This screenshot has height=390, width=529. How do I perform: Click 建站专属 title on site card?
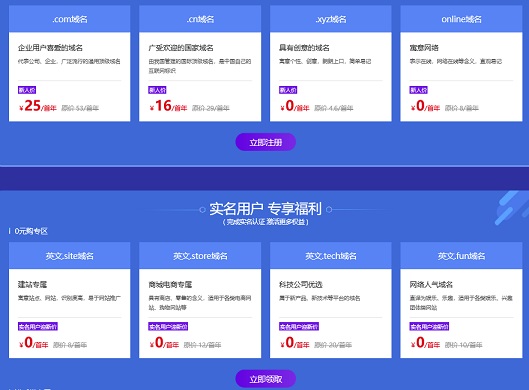[x=32, y=284]
